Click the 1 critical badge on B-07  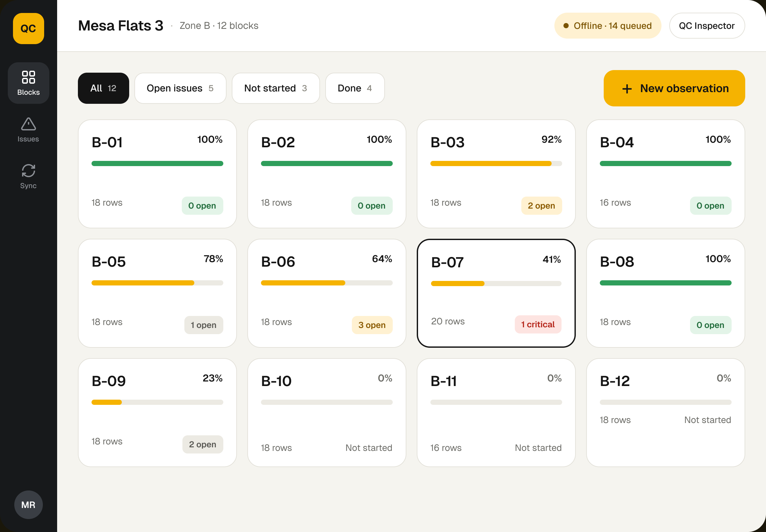tap(538, 324)
